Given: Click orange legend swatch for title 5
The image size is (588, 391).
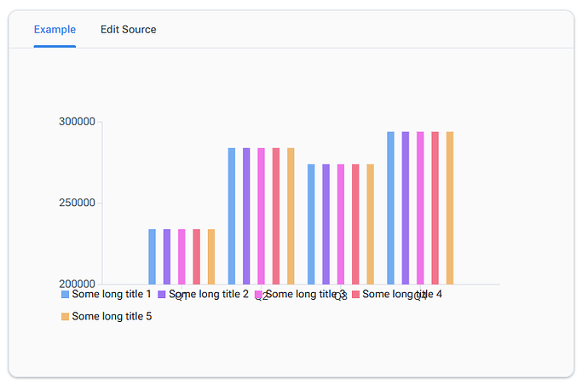Looking at the screenshot, I should tap(66, 317).
